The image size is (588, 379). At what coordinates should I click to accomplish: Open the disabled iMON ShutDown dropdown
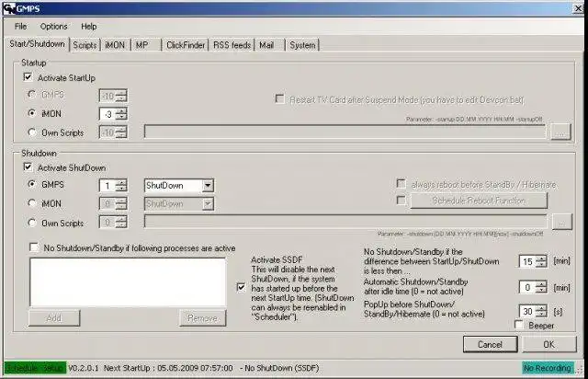208,204
